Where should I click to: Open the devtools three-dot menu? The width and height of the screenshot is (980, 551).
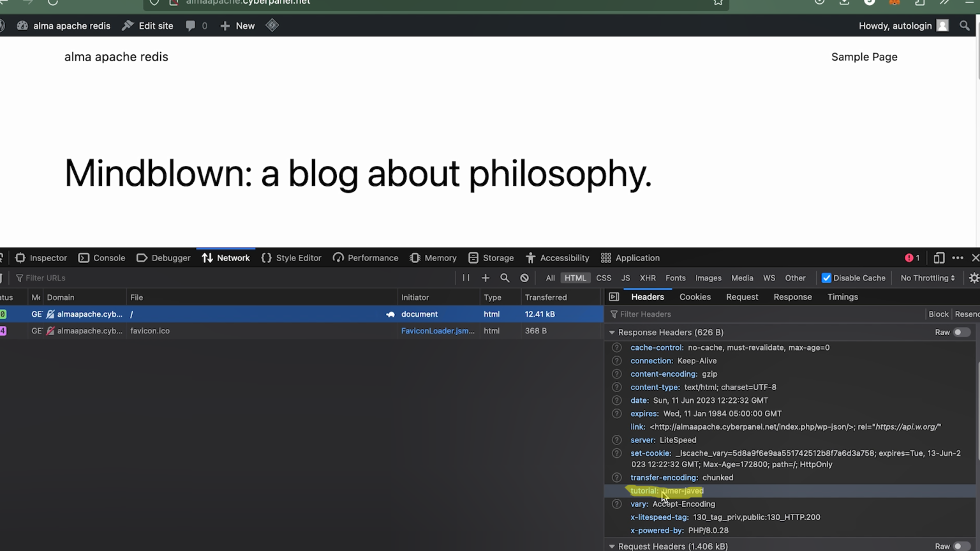point(958,258)
